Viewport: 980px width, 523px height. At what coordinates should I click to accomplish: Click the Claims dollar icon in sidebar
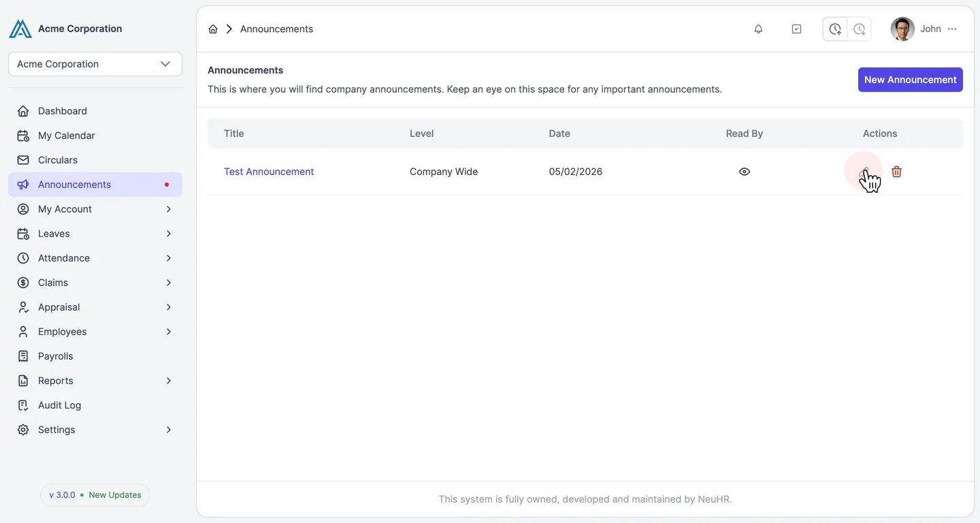tap(23, 283)
